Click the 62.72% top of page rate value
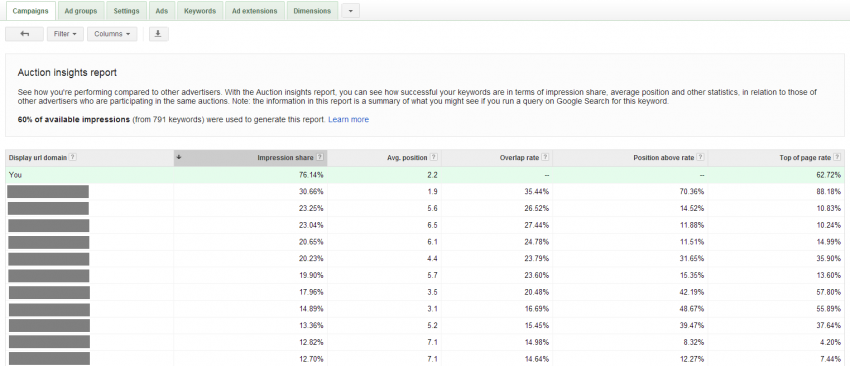This screenshot has width=850, height=366. pyautogui.click(x=830, y=175)
